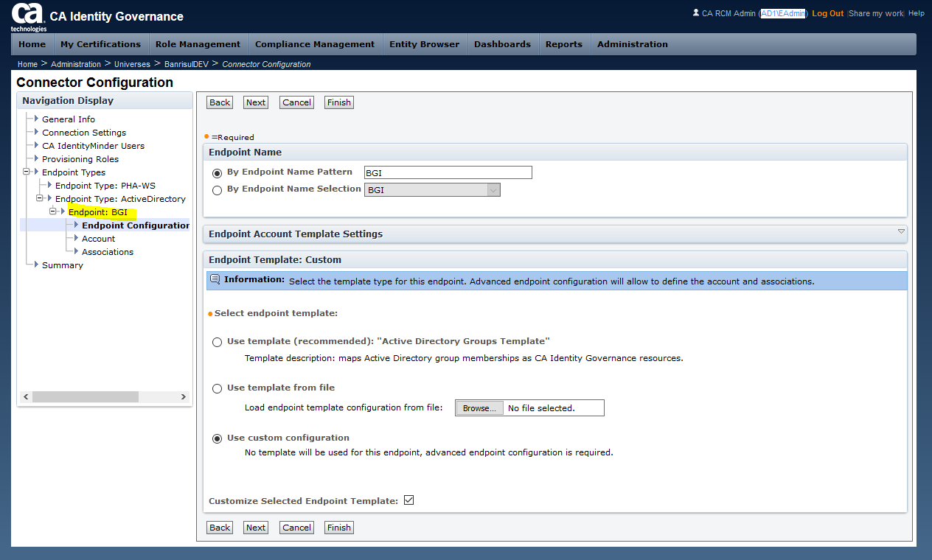Collapse the Endpoint: BGI tree node
Image resolution: width=932 pixels, height=560 pixels.
tap(52, 211)
